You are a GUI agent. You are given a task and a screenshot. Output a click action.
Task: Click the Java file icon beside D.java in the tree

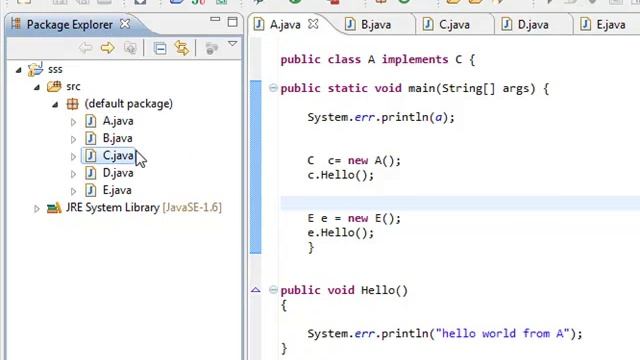pyautogui.click(x=91, y=173)
